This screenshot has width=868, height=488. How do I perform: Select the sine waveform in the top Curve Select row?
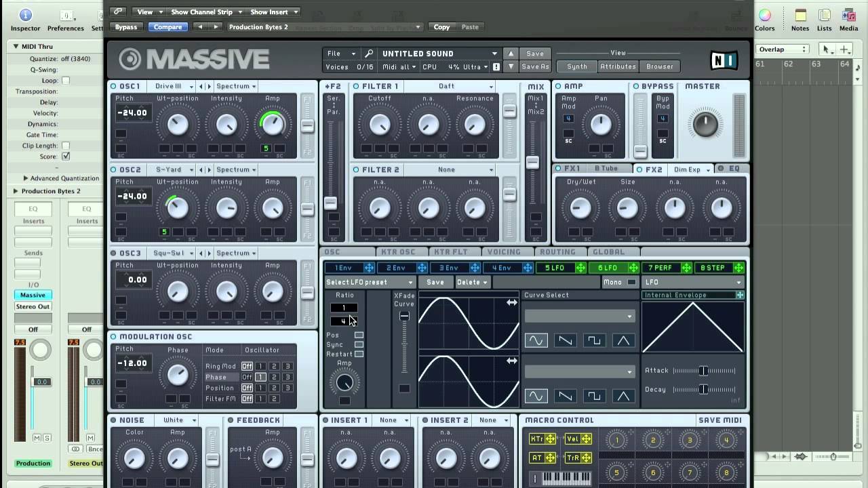click(536, 341)
